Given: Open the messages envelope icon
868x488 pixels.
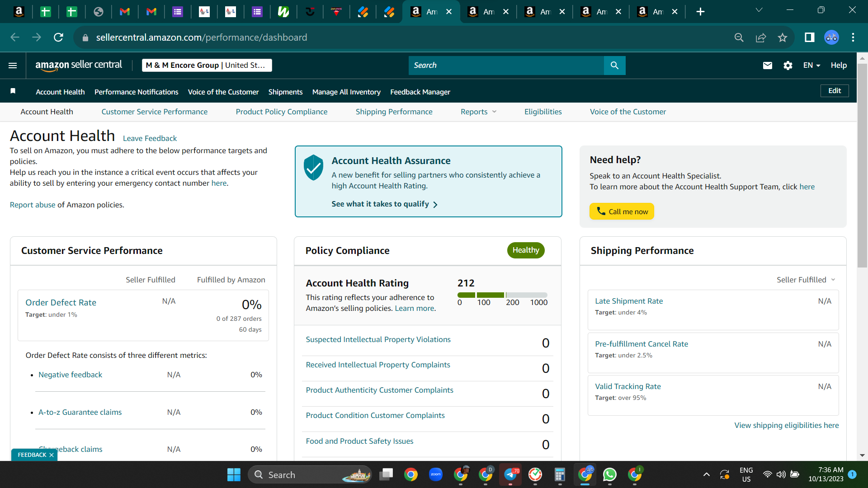Looking at the screenshot, I should click(x=767, y=66).
